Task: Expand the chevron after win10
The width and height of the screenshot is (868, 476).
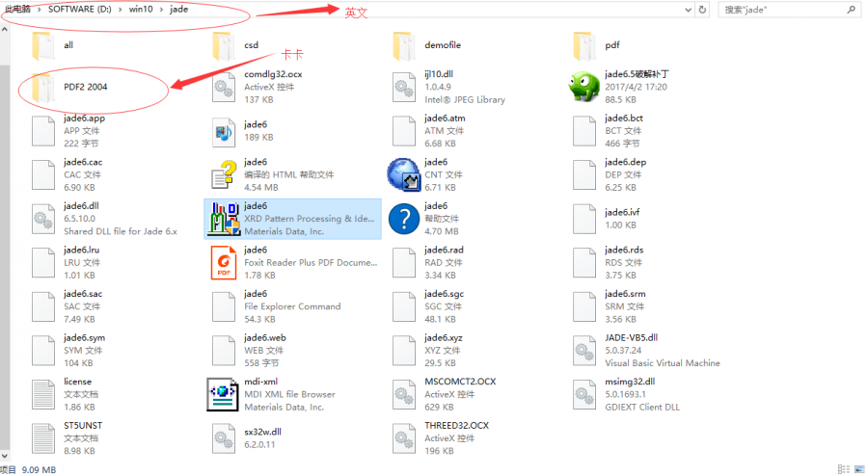Action: 161,10
